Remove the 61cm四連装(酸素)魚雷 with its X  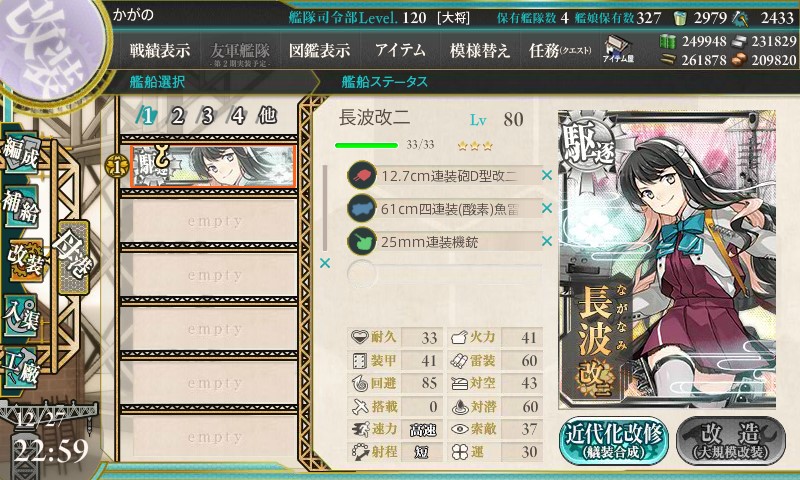547,208
